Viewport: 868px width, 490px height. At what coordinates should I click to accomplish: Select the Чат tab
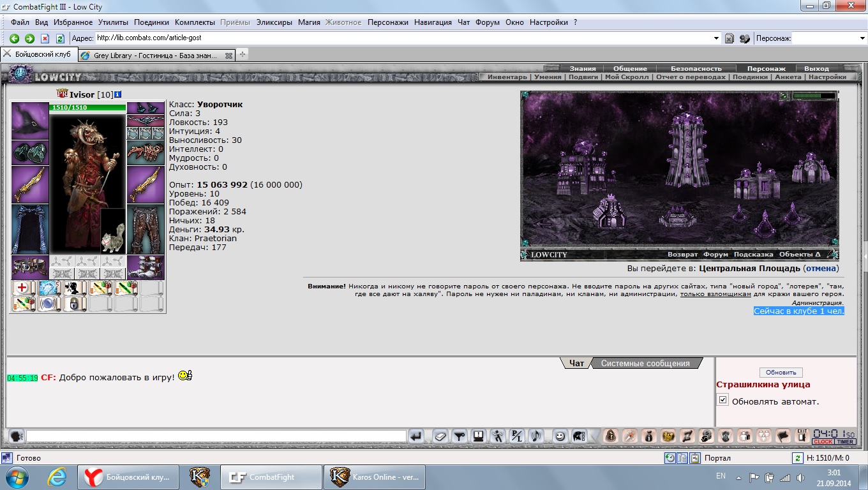576,363
